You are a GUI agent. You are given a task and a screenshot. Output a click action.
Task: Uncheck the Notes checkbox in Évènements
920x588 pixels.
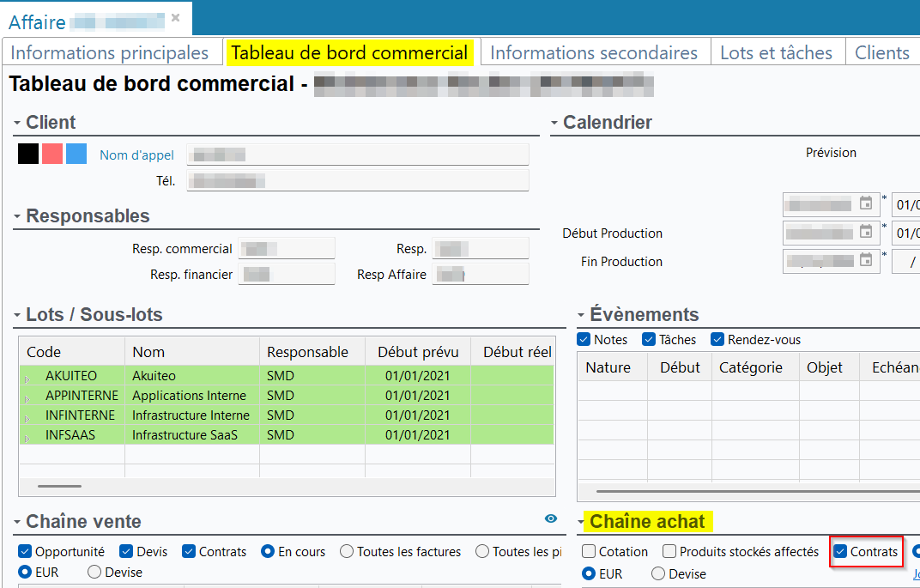click(x=584, y=340)
